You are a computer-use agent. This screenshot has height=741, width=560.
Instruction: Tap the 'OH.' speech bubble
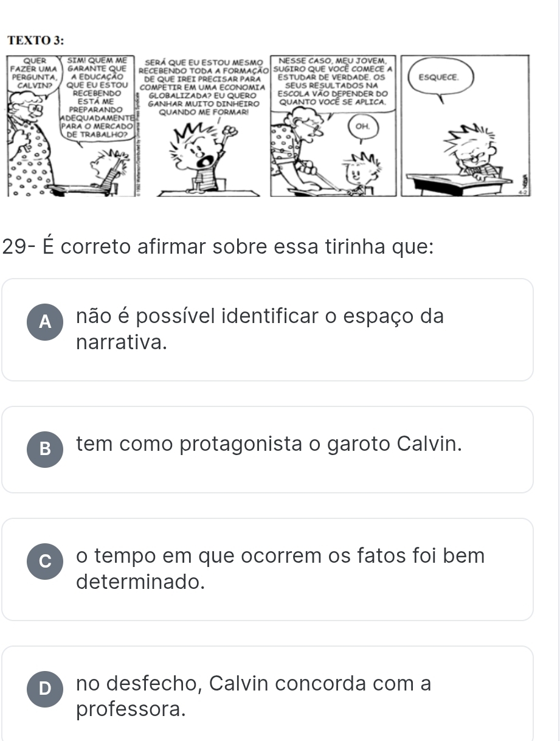click(x=362, y=128)
